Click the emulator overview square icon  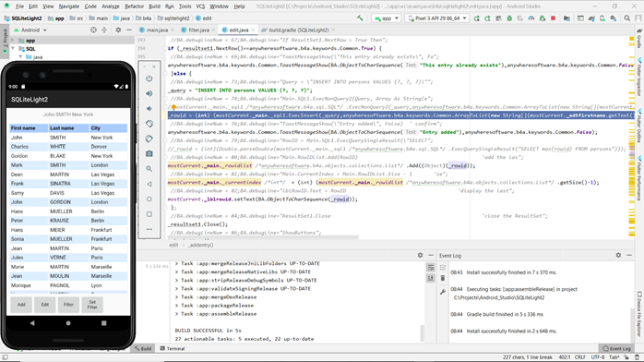coord(149,214)
